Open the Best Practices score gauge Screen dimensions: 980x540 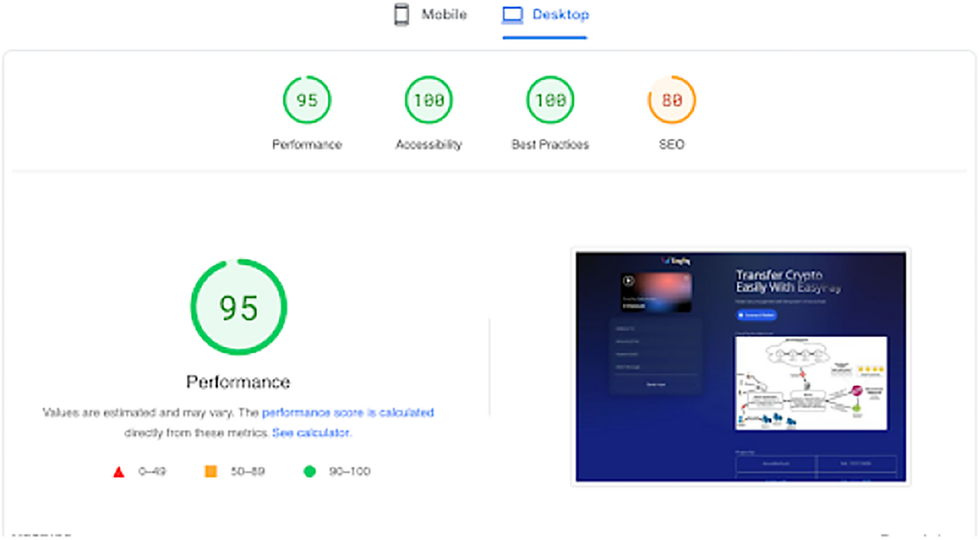click(x=550, y=100)
